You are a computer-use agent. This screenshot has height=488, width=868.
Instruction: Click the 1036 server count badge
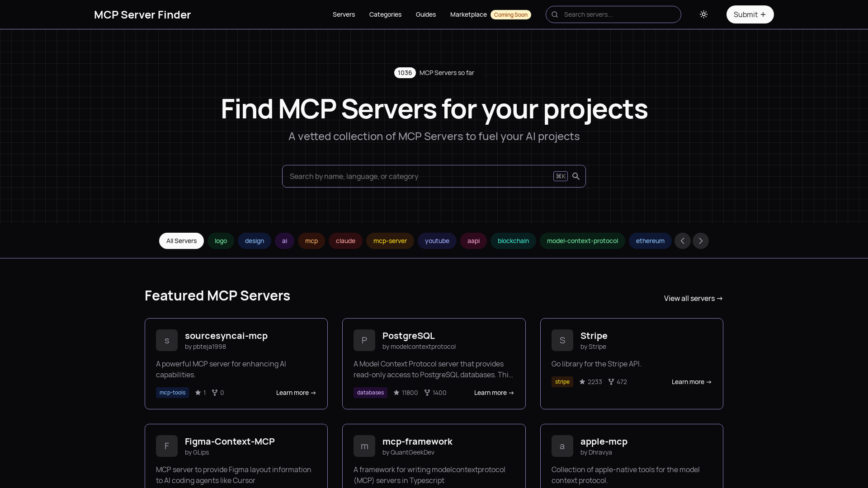[x=405, y=73]
